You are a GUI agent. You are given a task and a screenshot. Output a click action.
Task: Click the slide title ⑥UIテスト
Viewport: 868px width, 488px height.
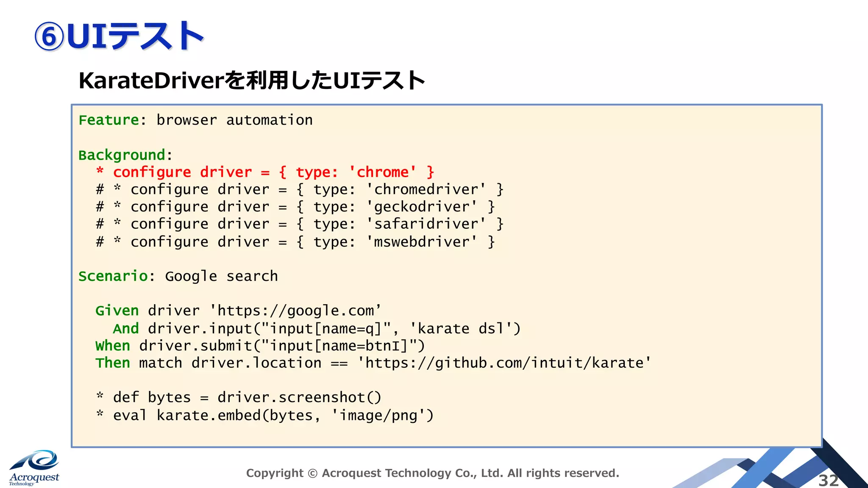point(119,36)
